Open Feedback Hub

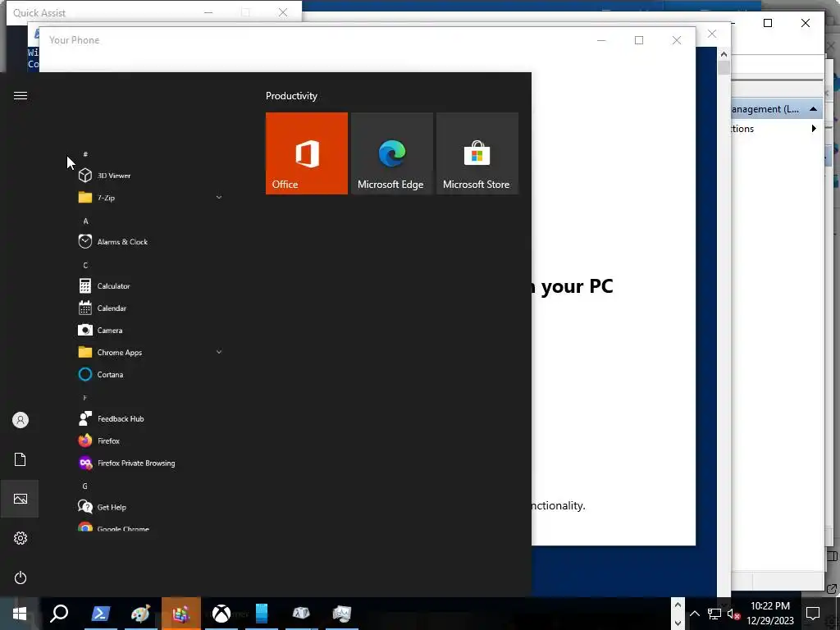pyautogui.click(x=150, y=418)
